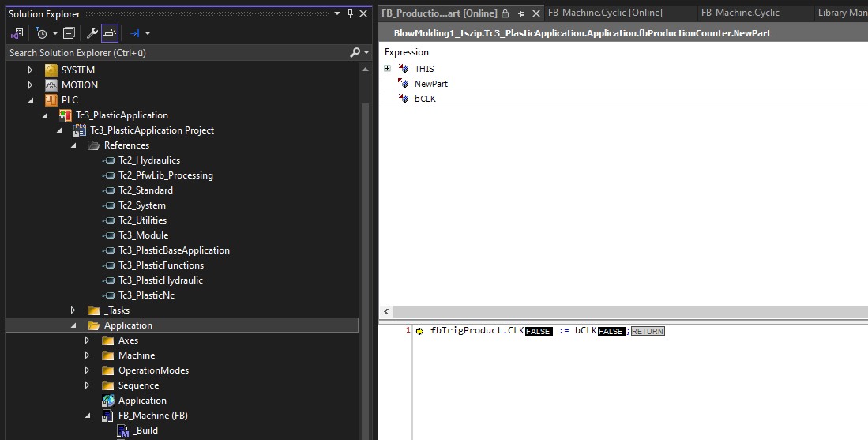The height and width of the screenshot is (440, 868).
Task: Click the Switch Views icon in Solution Explorer toolbar
Action: point(17,33)
